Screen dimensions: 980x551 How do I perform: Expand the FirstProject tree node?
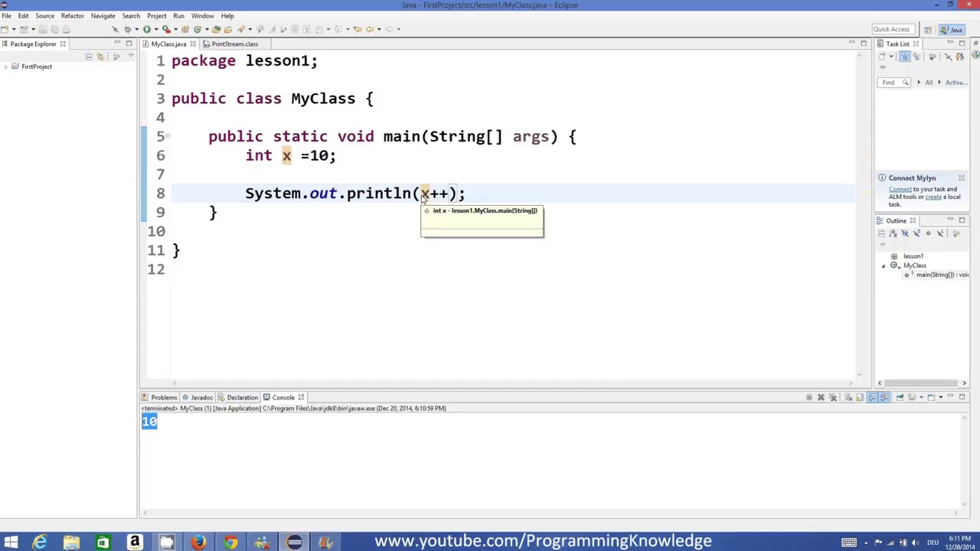click(6, 67)
